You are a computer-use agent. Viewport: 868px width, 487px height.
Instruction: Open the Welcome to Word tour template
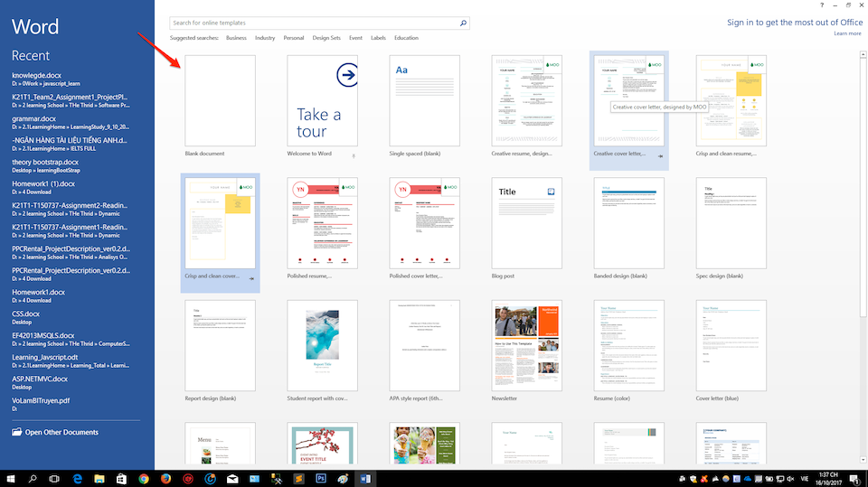[x=322, y=100]
